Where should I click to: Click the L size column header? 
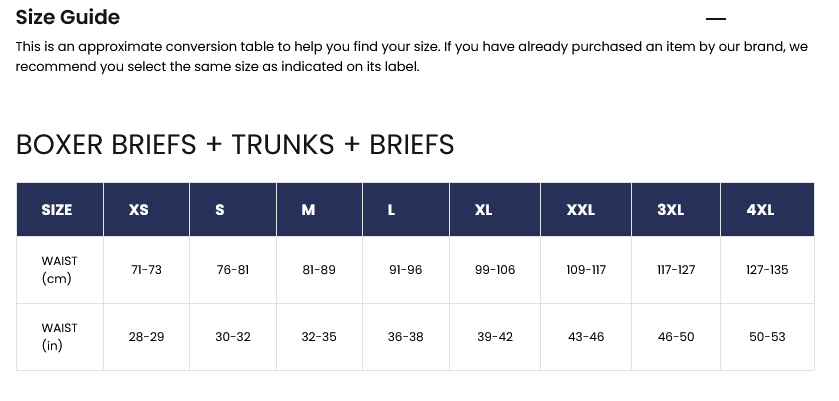click(392, 210)
